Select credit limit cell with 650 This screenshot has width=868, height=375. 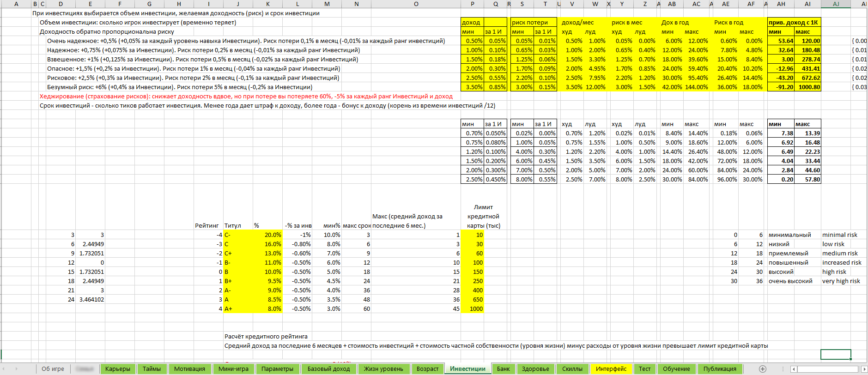coord(472,299)
